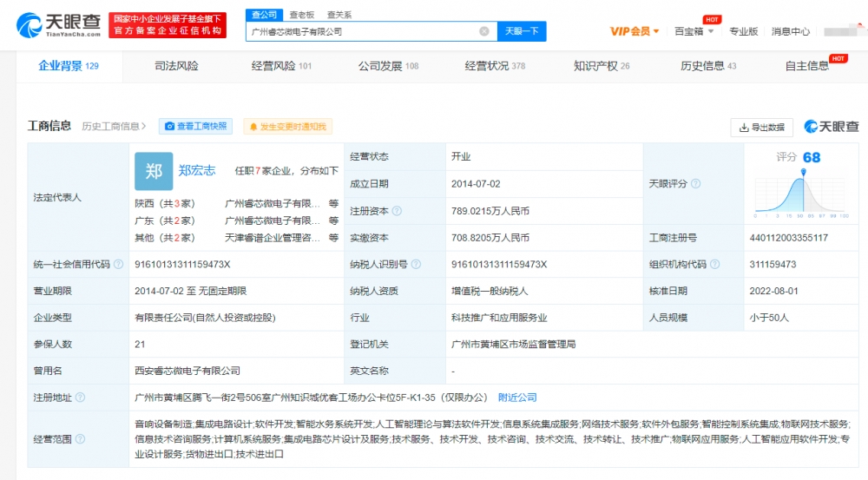Click 发生变更时通知我 bell button
The height and width of the screenshot is (480, 868).
(288, 126)
